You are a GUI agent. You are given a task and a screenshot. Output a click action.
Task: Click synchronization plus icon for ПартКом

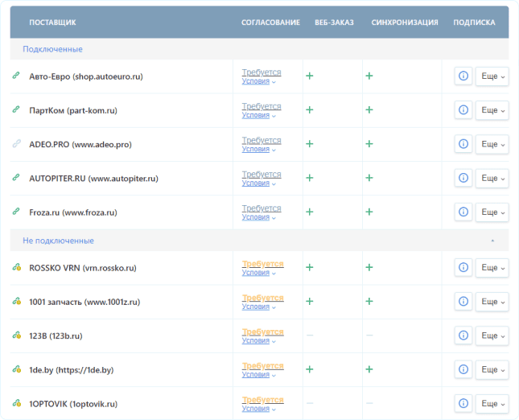coord(369,110)
